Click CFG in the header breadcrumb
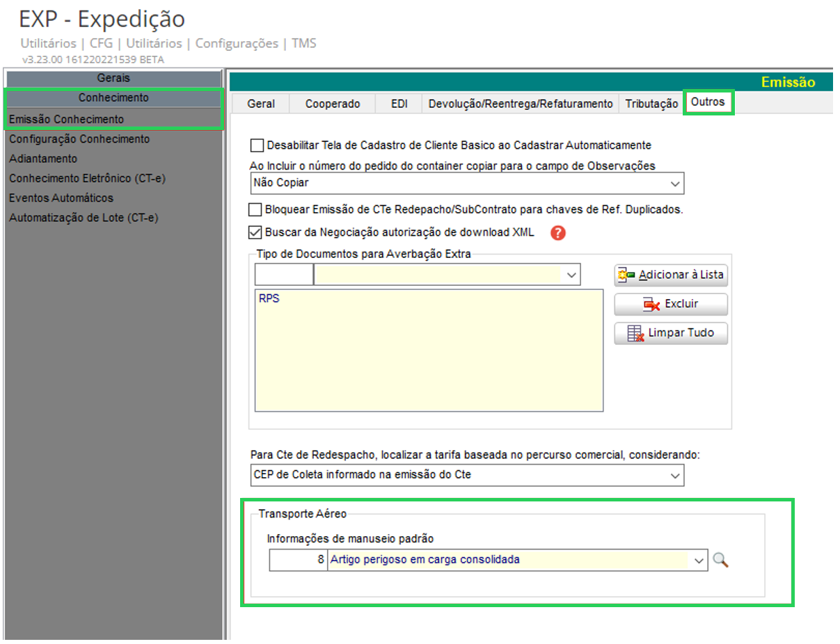 (x=101, y=43)
